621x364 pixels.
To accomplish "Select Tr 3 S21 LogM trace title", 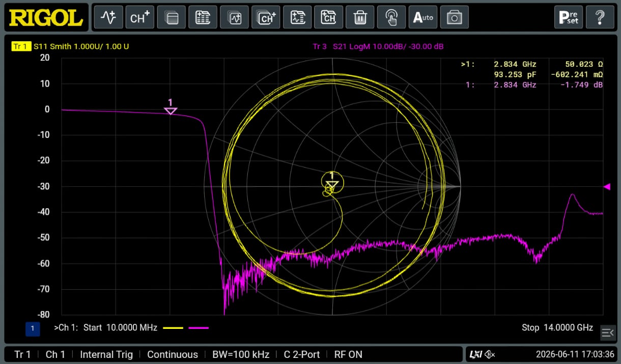I will [x=378, y=46].
